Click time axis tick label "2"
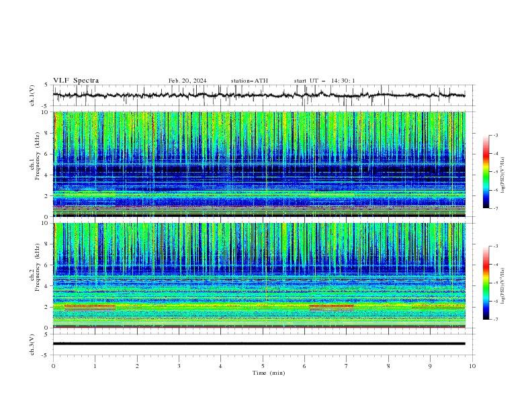The height and width of the screenshot is (411, 532). 137,366
